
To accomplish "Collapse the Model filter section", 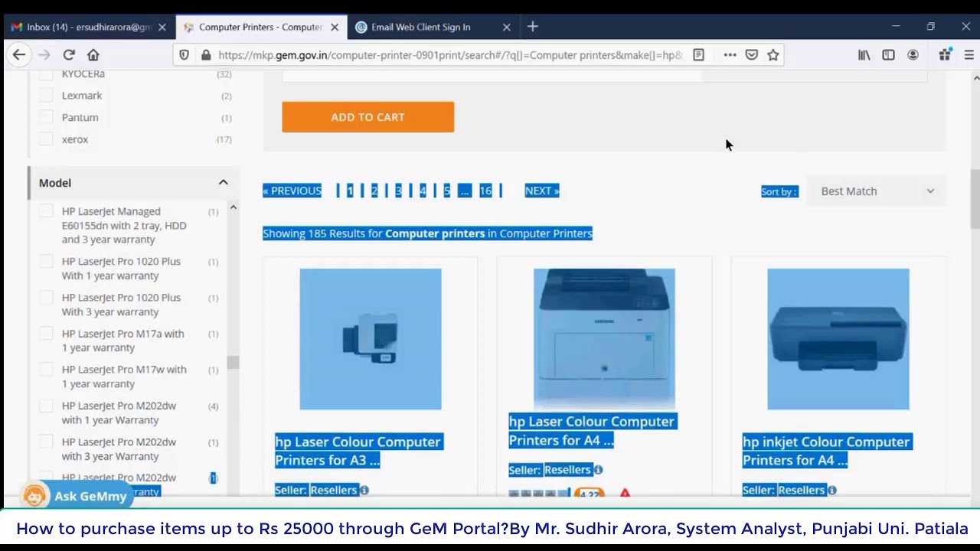I will 223,183.
